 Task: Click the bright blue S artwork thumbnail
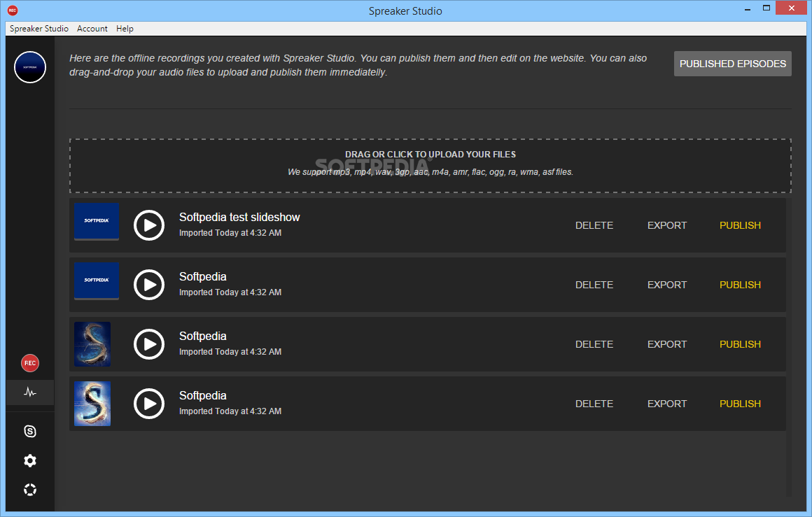pos(92,404)
